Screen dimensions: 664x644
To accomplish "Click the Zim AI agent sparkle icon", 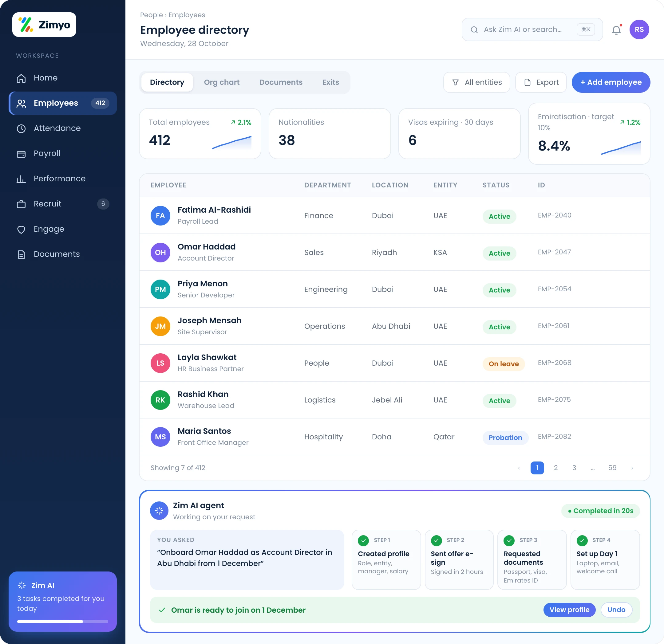I will click(159, 511).
